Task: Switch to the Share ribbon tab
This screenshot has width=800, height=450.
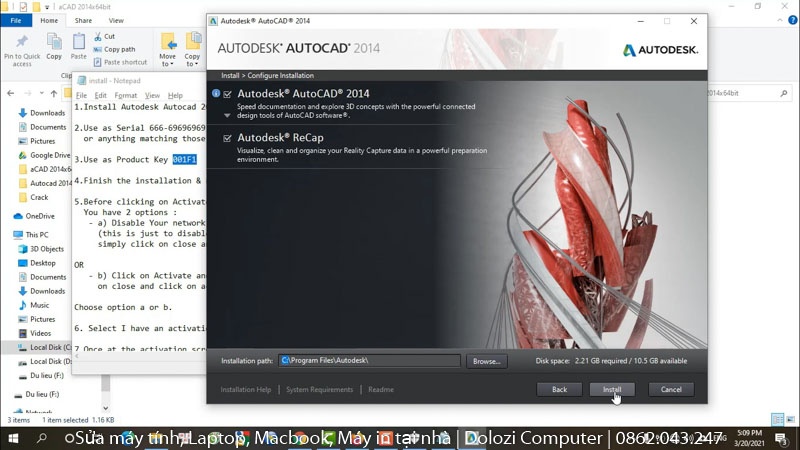Action: pyautogui.click(x=83, y=20)
